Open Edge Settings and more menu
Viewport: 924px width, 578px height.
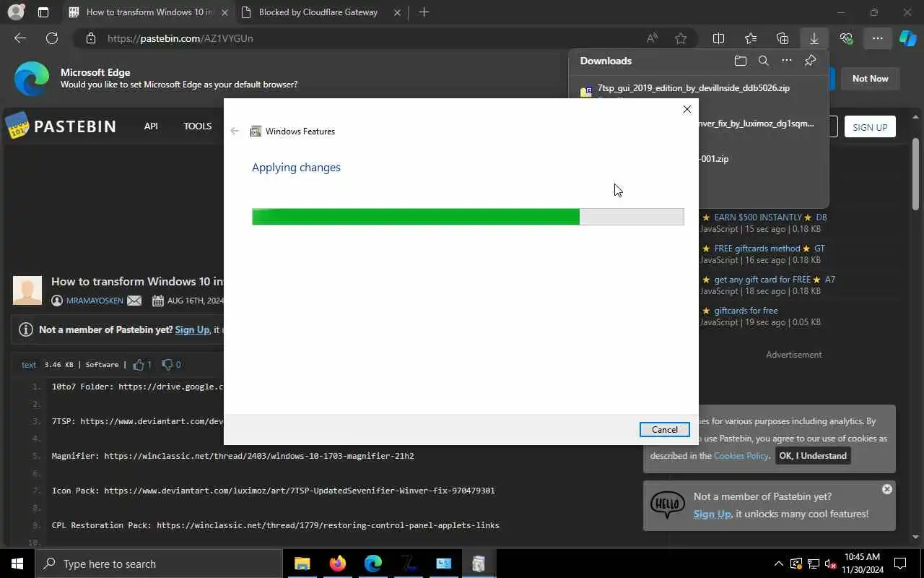click(x=877, y=38)
